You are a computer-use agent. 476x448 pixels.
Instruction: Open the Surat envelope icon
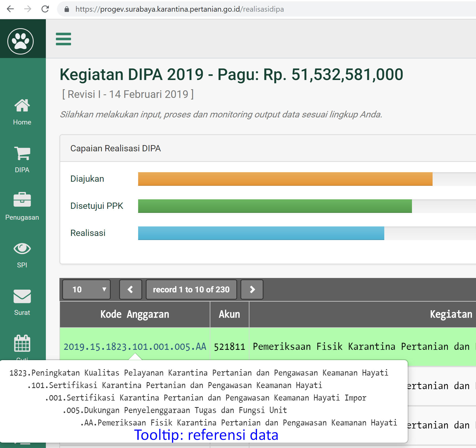click(22, 296)
